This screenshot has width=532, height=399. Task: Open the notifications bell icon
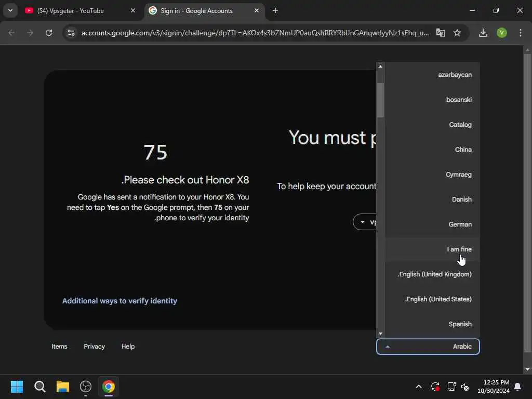click(518, 387)
